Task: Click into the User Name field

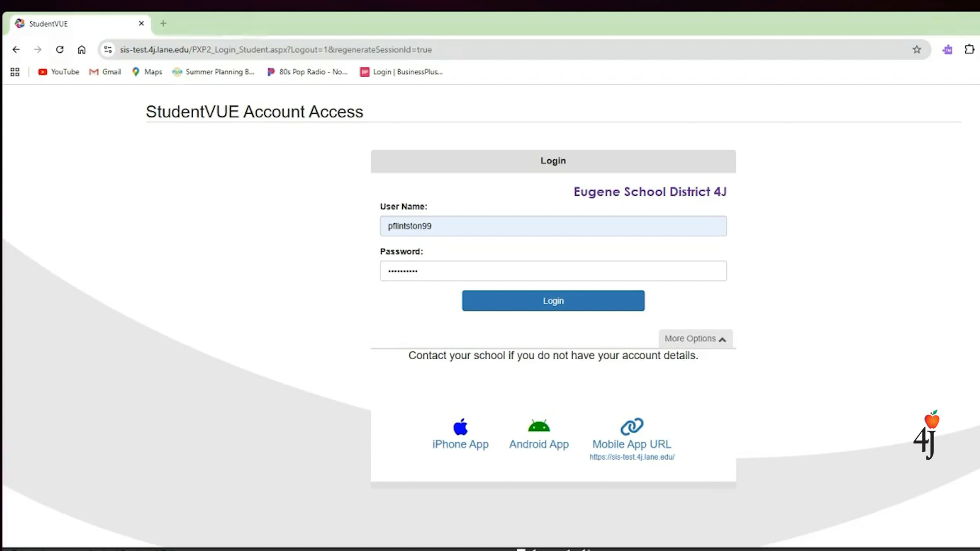Action: click(553, 226)
